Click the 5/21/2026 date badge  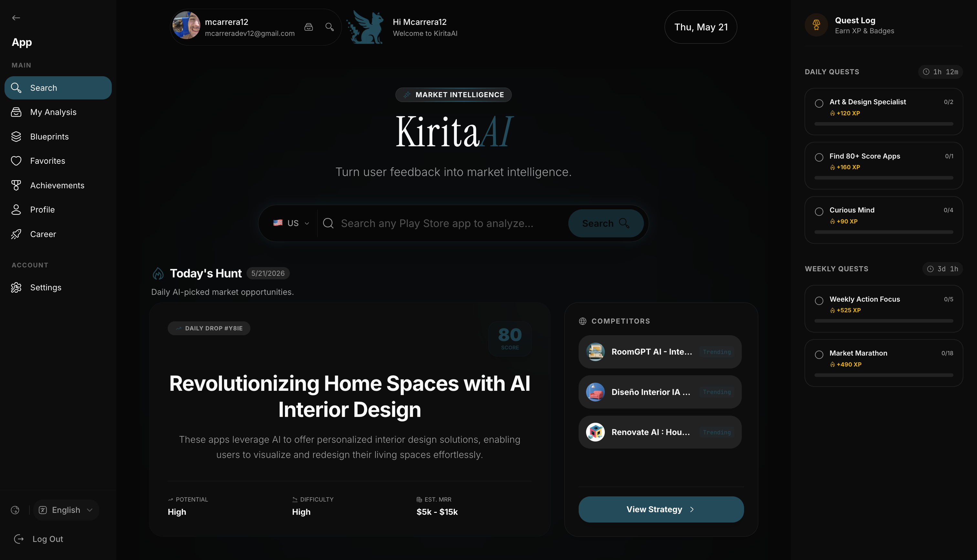(268, 274)
